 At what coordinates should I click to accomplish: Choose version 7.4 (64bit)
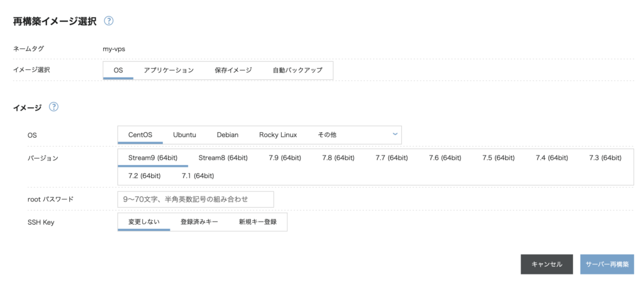(552, 158)
